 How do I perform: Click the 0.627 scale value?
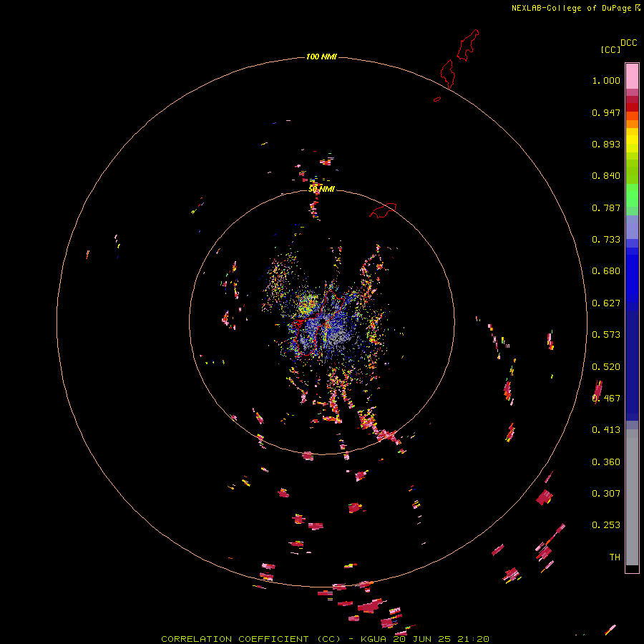[x=606, y=303]
